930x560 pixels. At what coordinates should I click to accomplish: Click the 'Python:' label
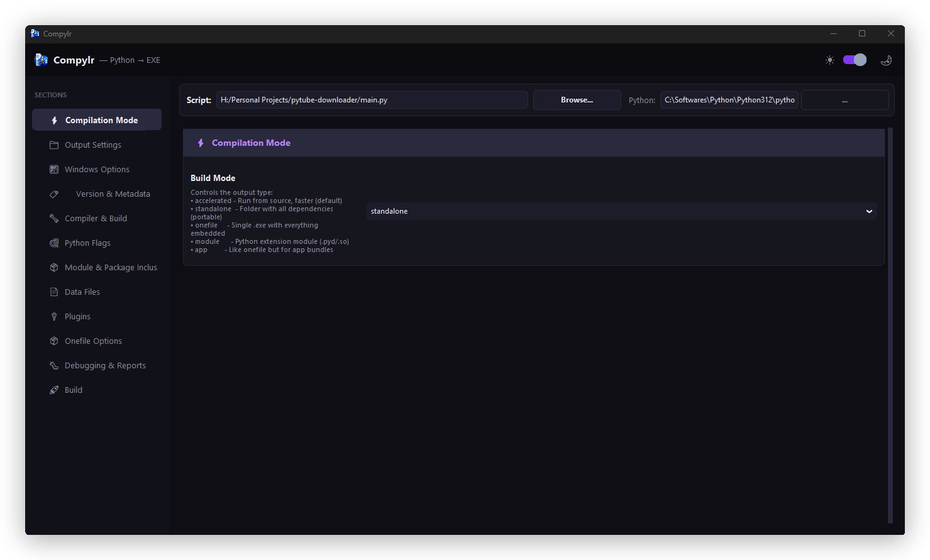coord(642,100)
